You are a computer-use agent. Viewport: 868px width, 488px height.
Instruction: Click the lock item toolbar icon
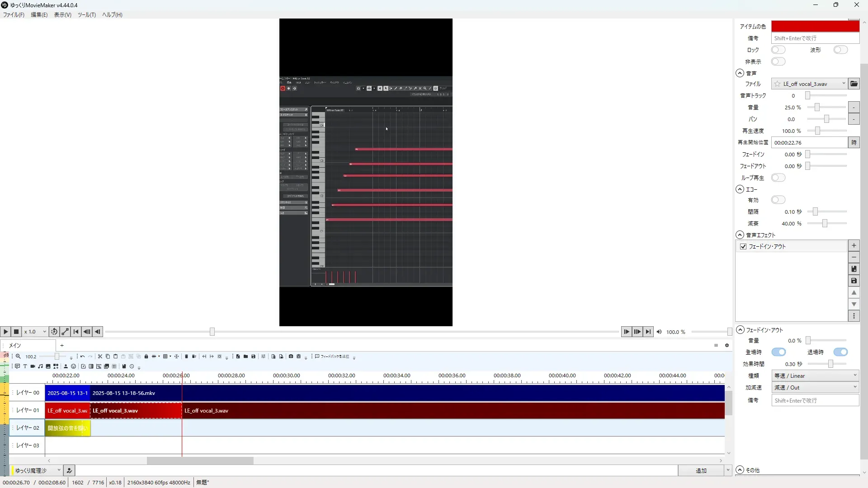pyautogui.click(x=146, y=357)
